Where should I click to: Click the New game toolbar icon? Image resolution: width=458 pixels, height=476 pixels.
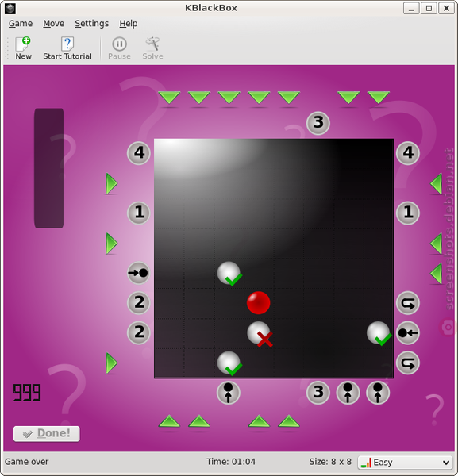coord(23,48)
